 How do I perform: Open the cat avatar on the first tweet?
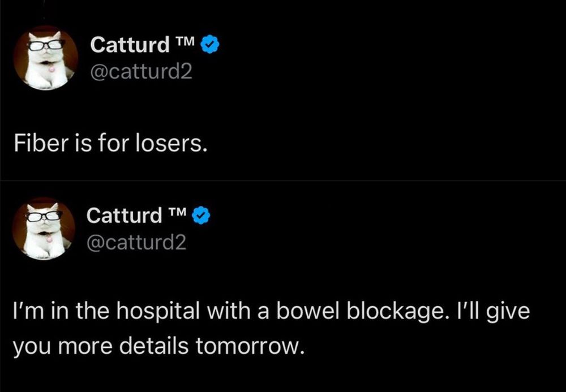46,58
